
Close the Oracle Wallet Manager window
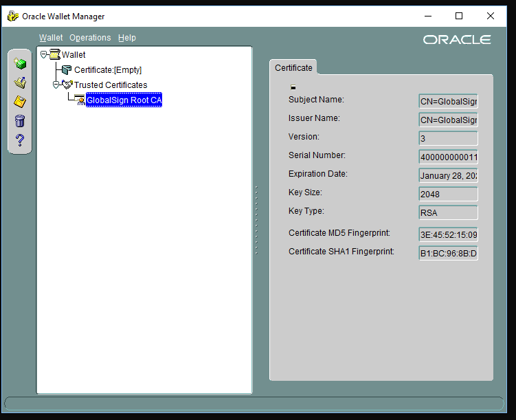tap(491, 16)
